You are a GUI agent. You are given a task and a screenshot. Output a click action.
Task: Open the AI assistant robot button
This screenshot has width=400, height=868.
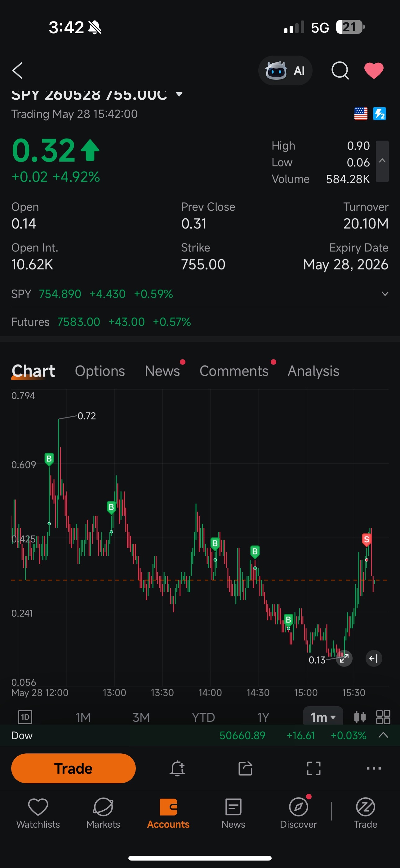point(285,70)
